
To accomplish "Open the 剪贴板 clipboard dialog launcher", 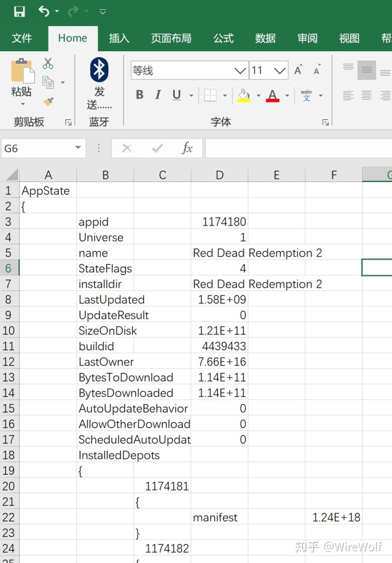I will (x=68, y=123).
